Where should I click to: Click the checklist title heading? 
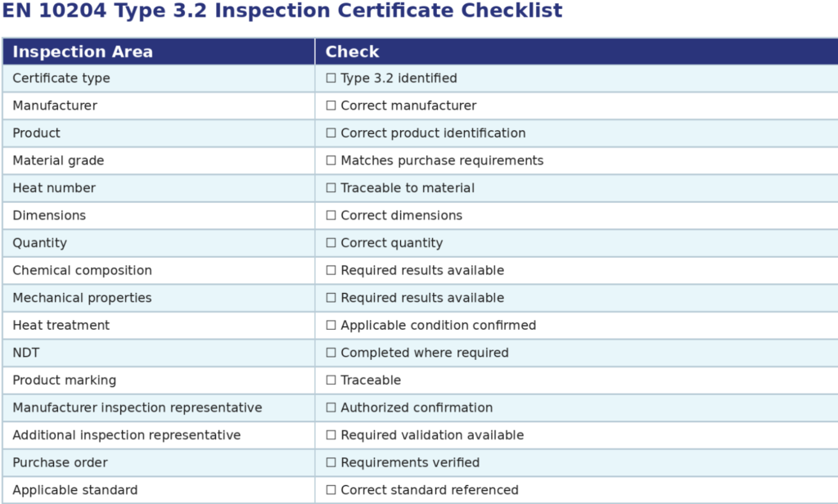click(282, 11)
